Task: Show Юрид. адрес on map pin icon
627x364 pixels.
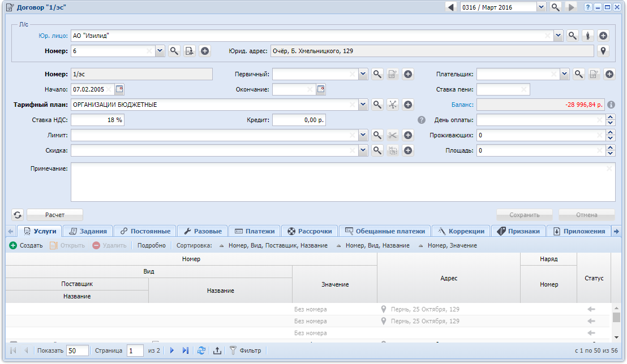Action: (603, 51)
